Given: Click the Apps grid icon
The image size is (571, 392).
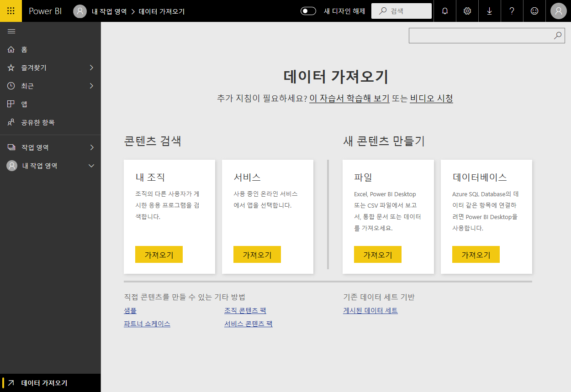Looking at the screenshot, I should [11, 104].
